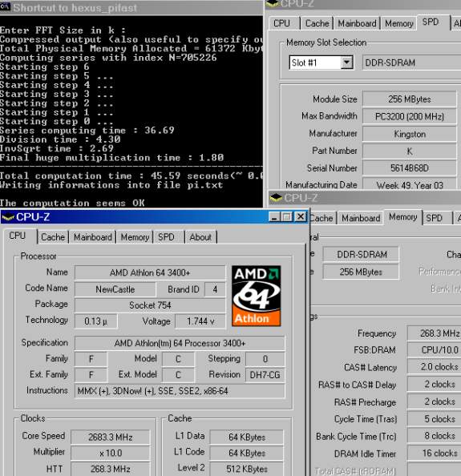Image resolution: width=461 pixels, height=476 pixels.
Task: Click the '2683.3 MHz' core speed value
Action: (x=111, y=438)
